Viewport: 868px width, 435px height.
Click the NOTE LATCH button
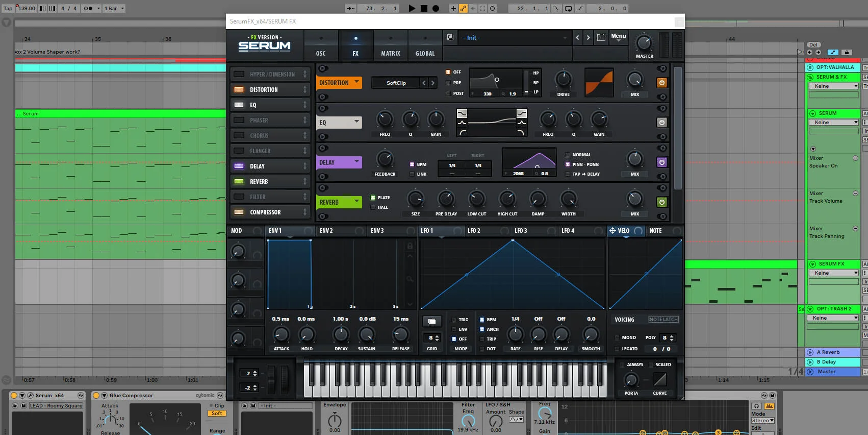(663, 320)
